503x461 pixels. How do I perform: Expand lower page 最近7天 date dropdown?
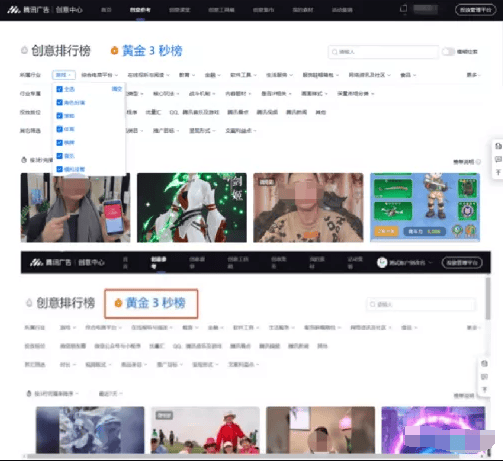click(110, 394)
